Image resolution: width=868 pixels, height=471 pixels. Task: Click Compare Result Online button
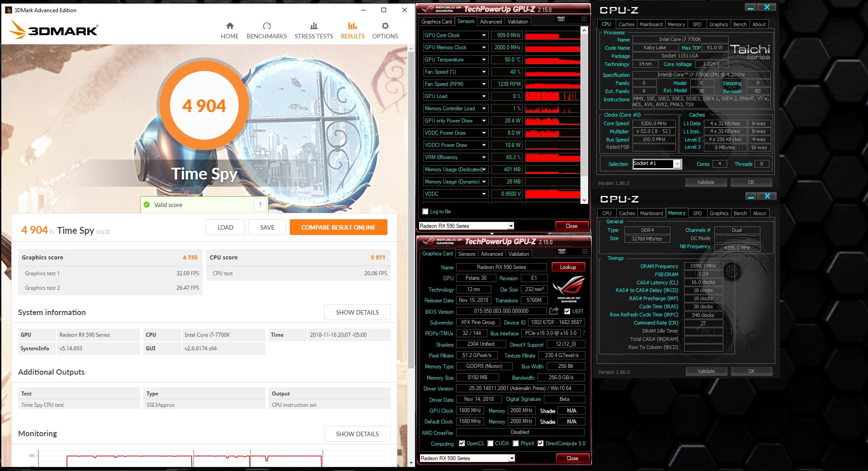[x=339, y=227]
